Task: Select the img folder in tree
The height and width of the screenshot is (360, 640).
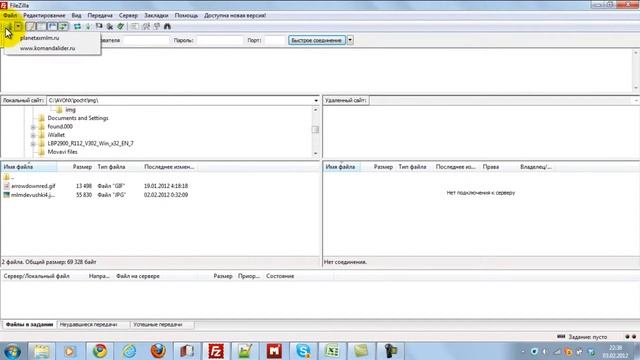Action: click(x=70, y=110)
